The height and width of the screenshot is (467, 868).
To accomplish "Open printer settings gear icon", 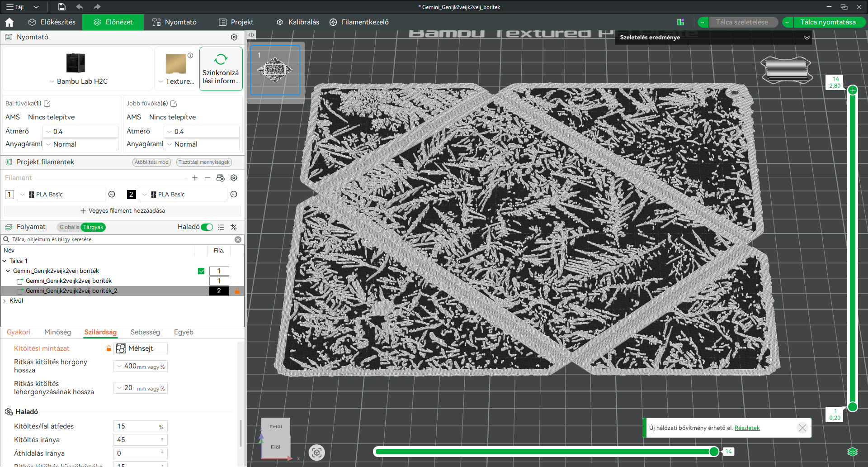I will pos(234,37).
